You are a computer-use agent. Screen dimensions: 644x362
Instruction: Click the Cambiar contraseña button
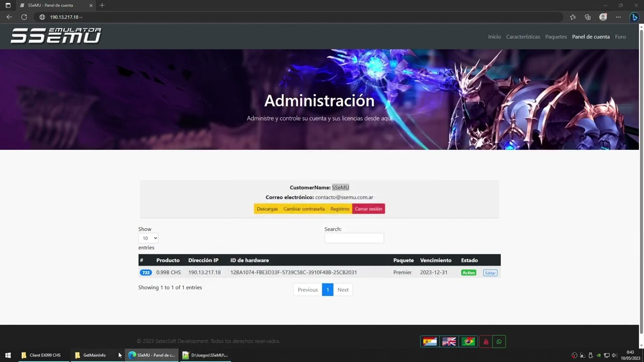304,209
